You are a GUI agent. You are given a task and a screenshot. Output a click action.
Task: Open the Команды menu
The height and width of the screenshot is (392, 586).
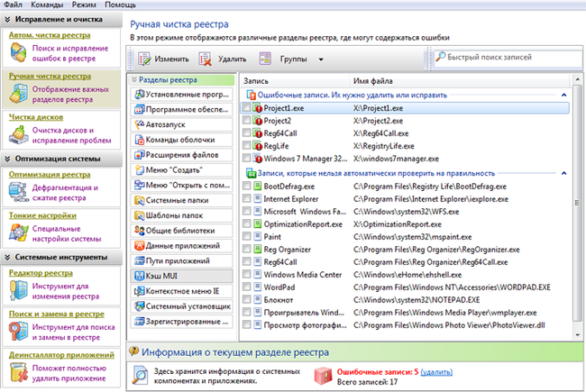coord(47,5)
